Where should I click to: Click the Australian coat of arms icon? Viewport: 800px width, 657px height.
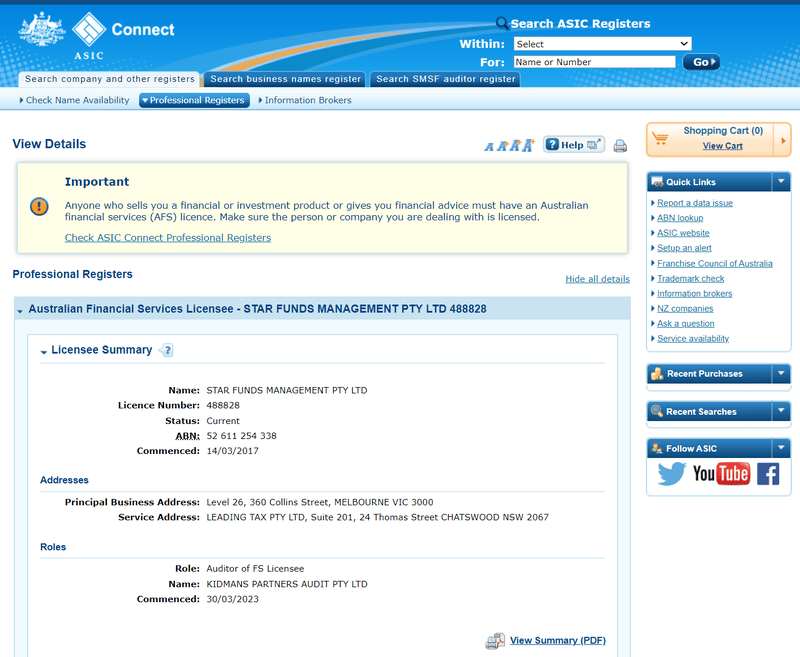pos(42,30)
